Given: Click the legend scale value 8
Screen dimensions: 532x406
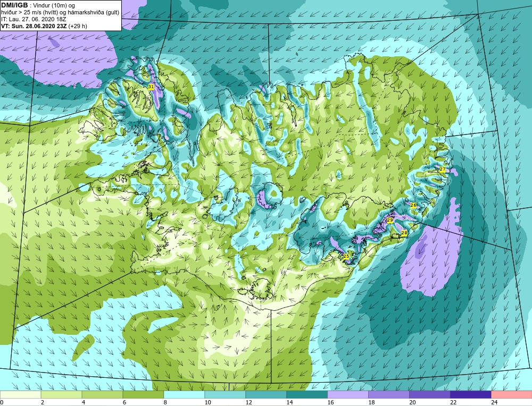Looking at the screenshot, I should tap(165, 402).
